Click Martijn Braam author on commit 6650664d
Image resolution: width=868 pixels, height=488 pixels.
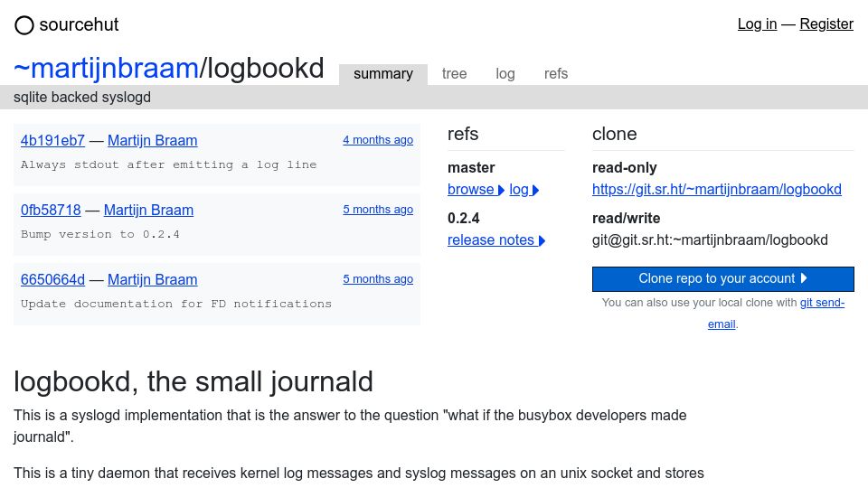click(x=152, y=280)
